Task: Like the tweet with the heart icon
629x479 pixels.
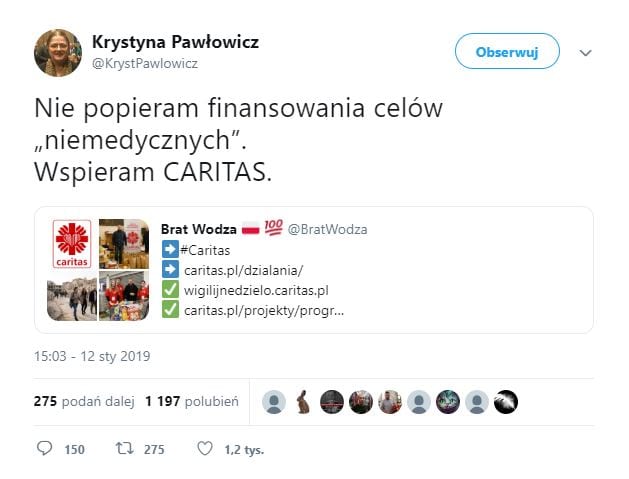Action: pos(205,448)
